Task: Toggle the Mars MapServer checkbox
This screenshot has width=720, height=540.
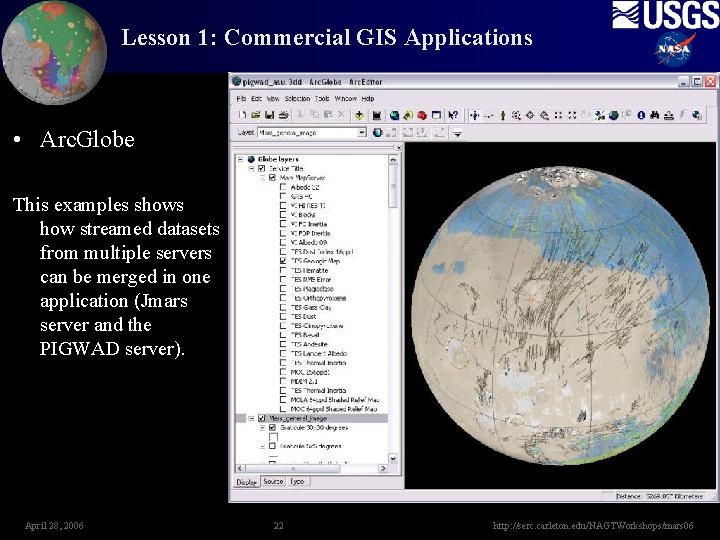Action: point(272,178)
